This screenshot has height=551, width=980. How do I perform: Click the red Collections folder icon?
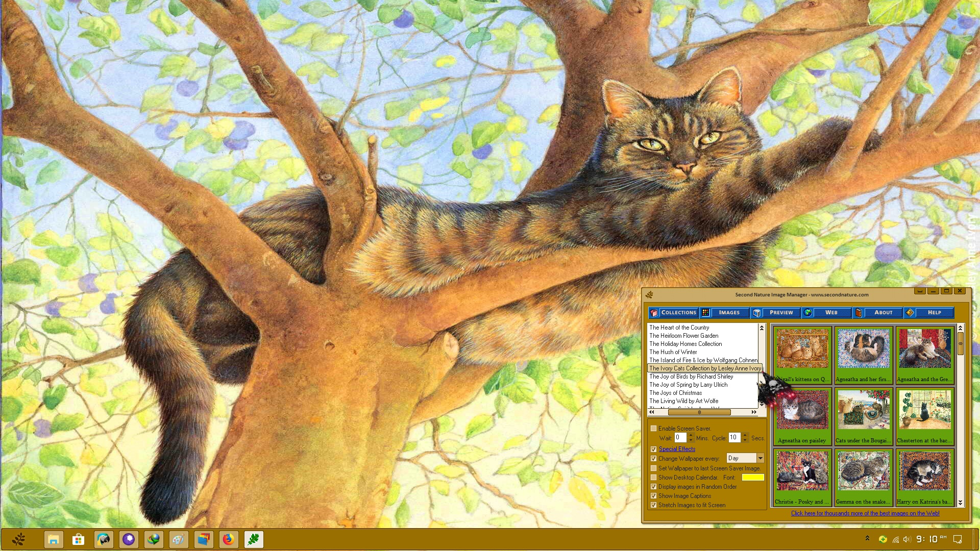(x=654, y=313)
